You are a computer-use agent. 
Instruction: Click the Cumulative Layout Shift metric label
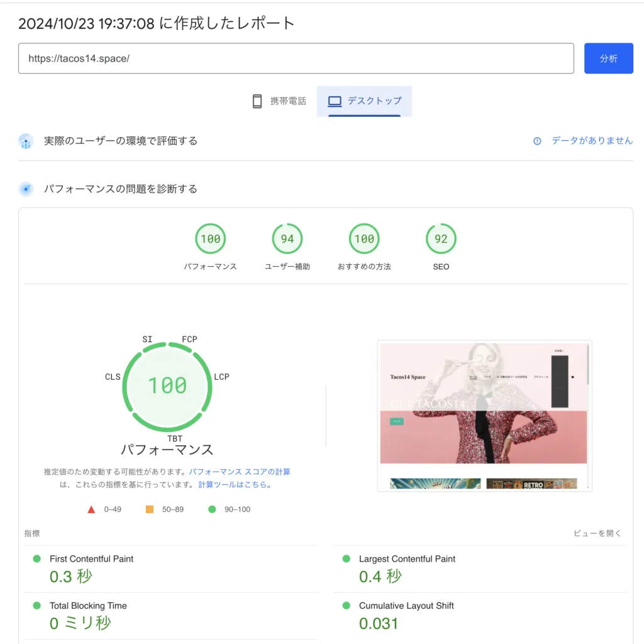click(x=406, y=606)
